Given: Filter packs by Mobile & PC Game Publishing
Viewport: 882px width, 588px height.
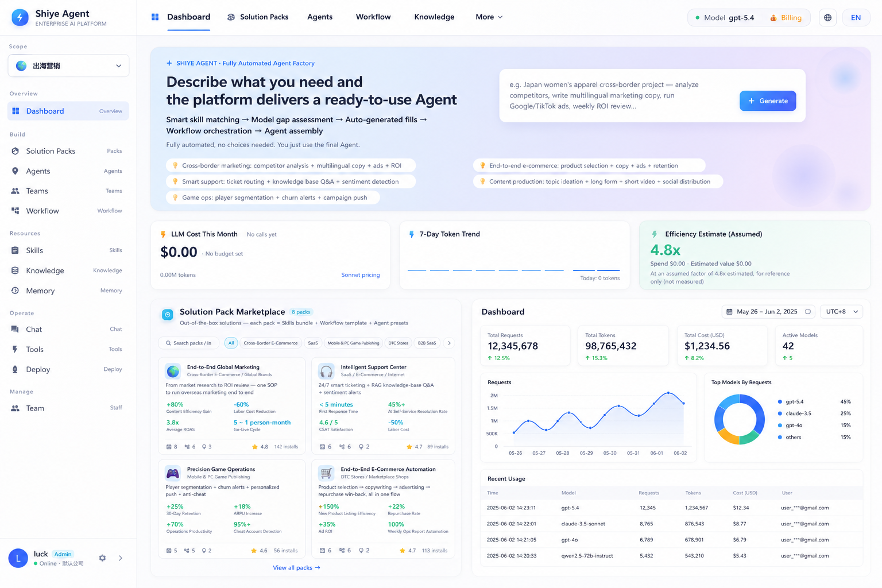Looking at the screenshot, I should click(353, 343).
